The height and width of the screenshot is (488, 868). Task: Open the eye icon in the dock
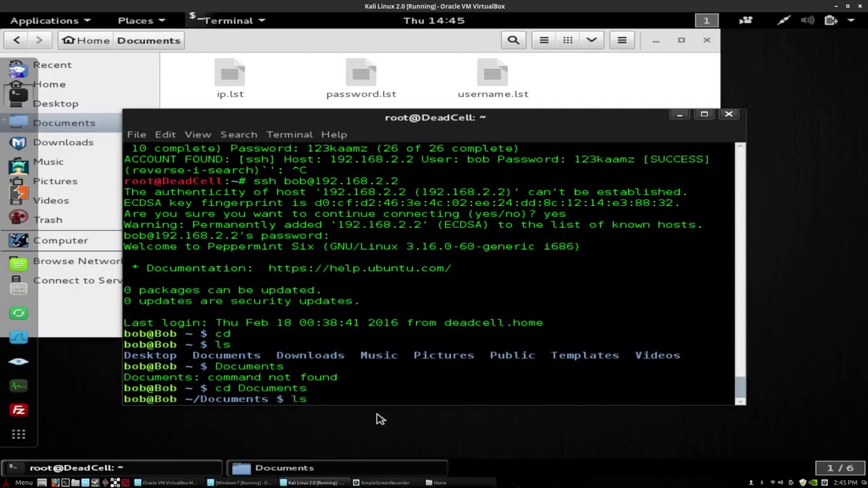[x=18, y=361]
